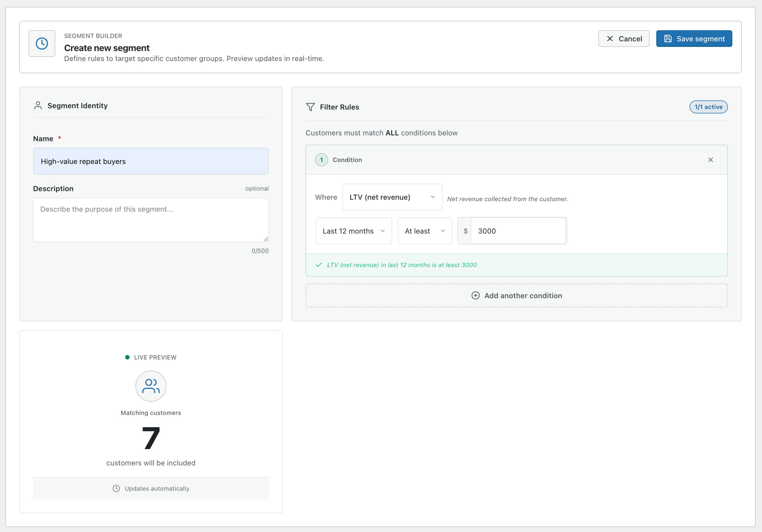Click the save disk icon on Save segment
The image size is (762, 532).
pyautogui.click(x=668, y=38)
